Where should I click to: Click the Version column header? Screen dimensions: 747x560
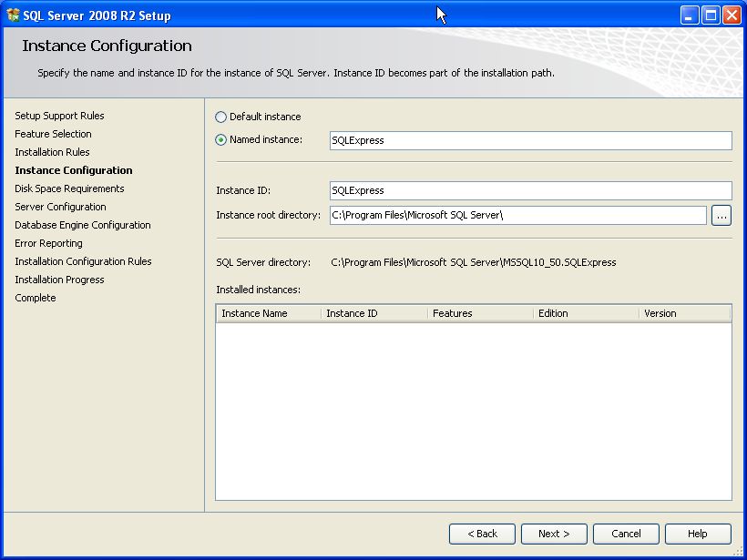[x=683, y=313]
